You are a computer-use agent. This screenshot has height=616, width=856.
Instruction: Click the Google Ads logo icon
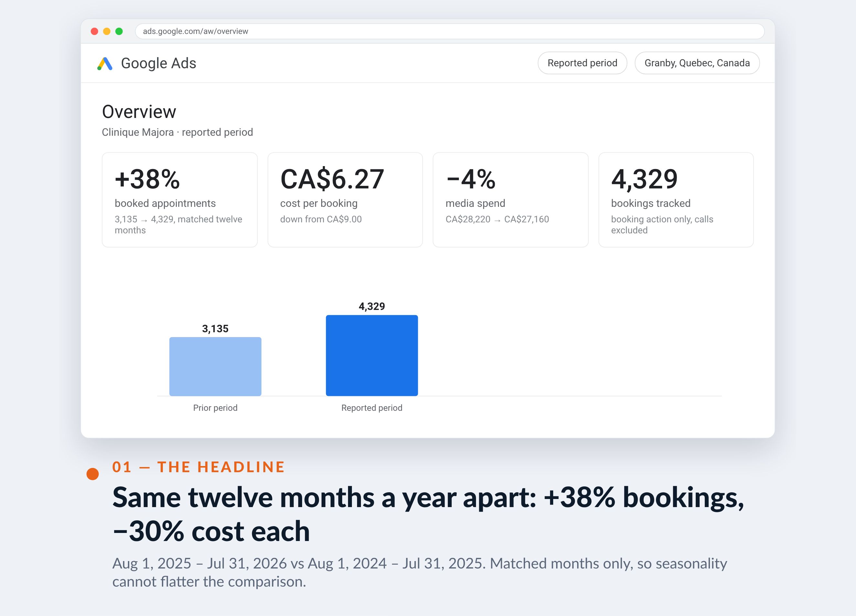tap(105, 63)
